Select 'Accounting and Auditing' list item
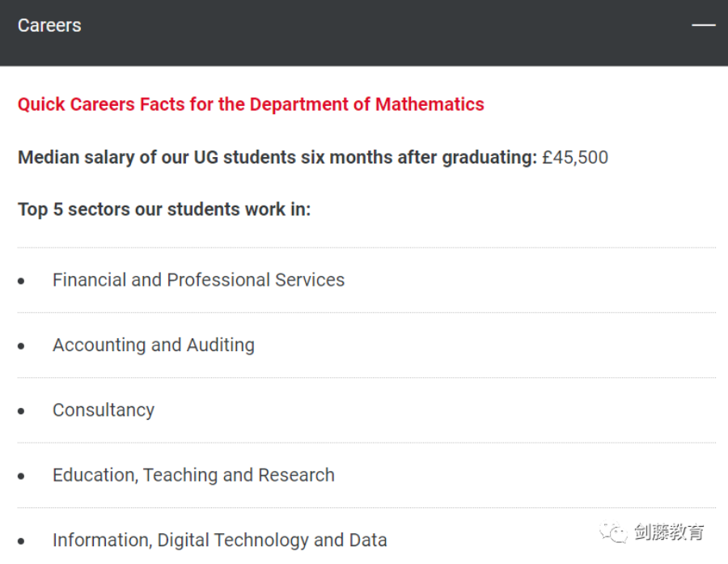 (x=154, y=346)
